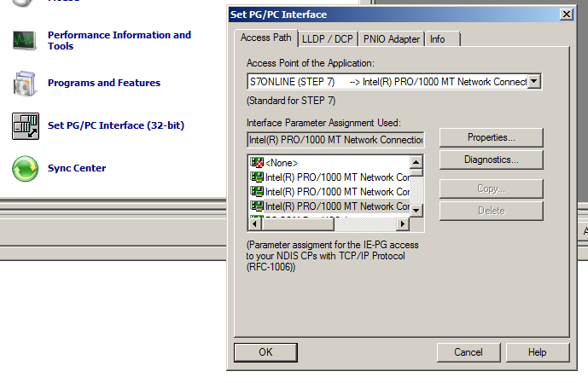Click the horizontal scrollbar thumb in interface list
The height and width of the screenshot is (383, 588).
pos(298,224)
